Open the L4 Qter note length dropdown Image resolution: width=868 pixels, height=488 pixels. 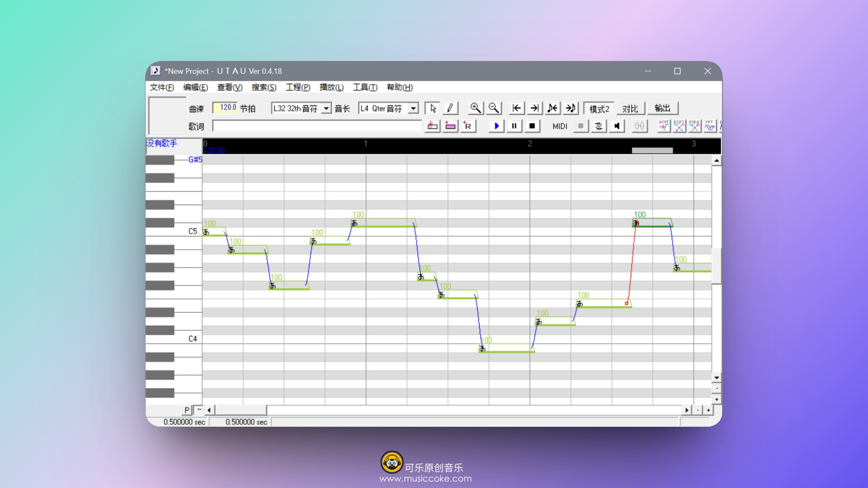click(x=413, y=108)
